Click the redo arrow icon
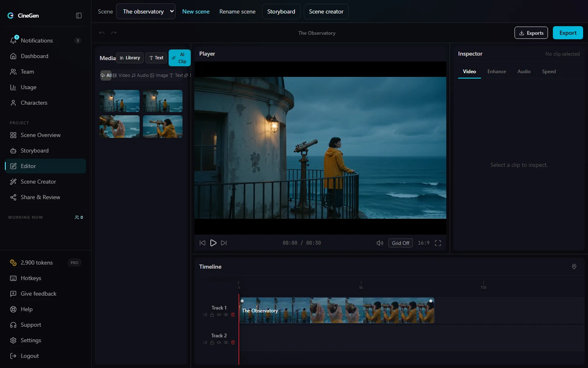Viewport: 588px width, 368px height. (114, 33)
